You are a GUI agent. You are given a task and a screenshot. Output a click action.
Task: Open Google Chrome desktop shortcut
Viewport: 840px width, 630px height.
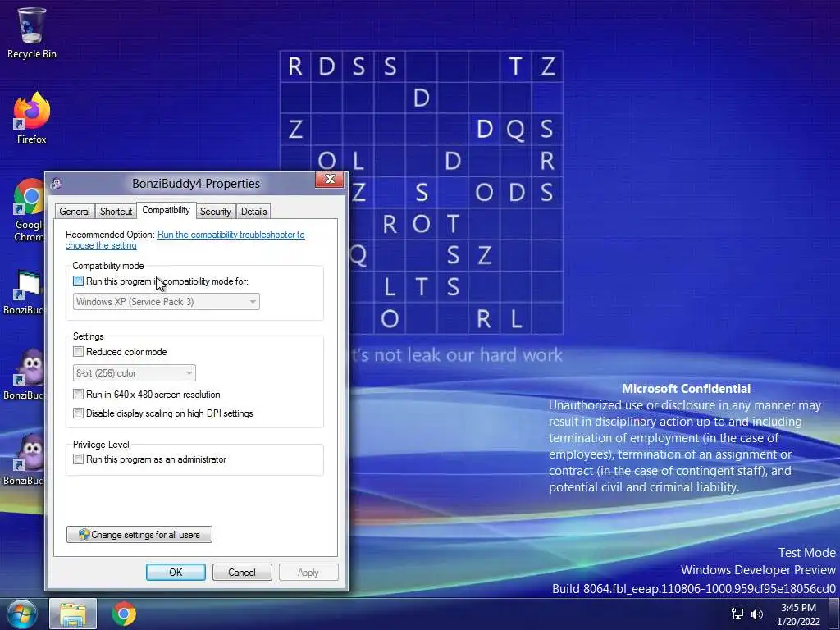[x=29, y=210]
